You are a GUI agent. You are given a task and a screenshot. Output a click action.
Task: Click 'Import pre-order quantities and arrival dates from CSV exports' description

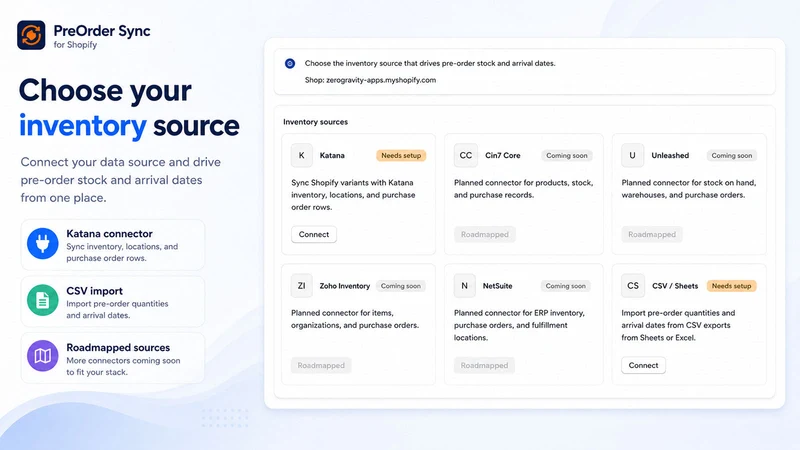pyautogui.click(x=678, y=325)
